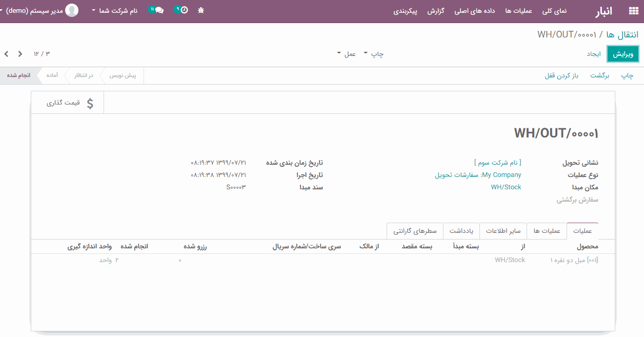Click the پیش نویس status stage
Viewport: 644px width, 337px height.
click(x=123, y=75)
